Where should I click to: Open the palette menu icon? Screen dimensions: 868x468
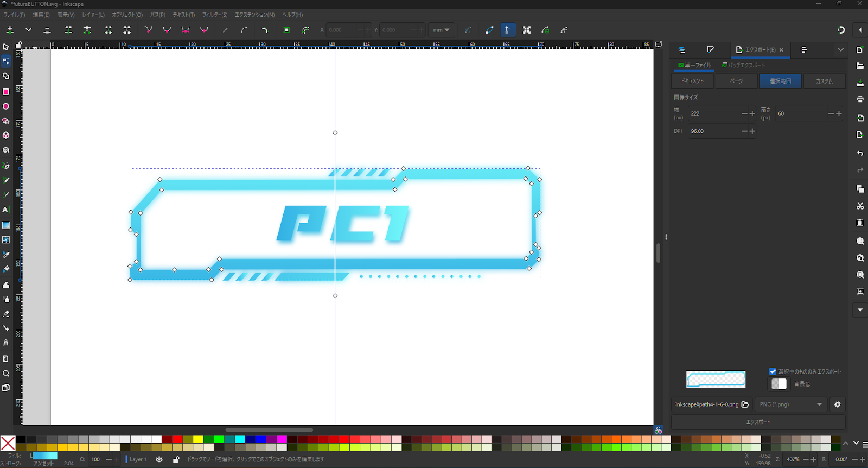click(x=865, y=444)
